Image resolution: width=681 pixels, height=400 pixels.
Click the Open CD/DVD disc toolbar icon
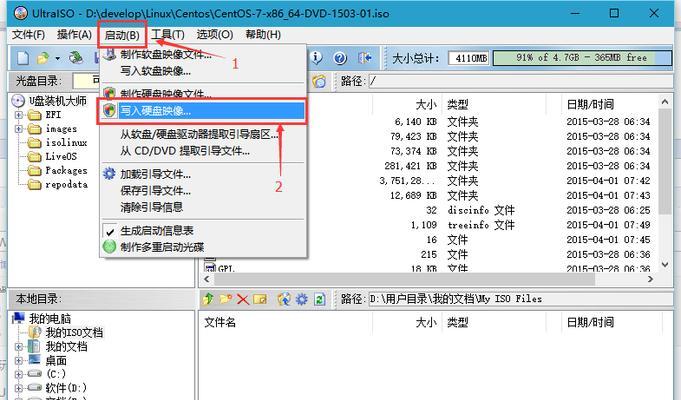(76, 58)
